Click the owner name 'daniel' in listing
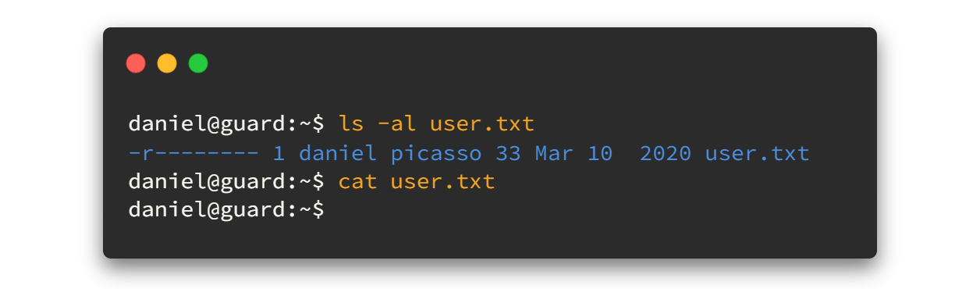Image resolution: width=980 pixels, height=289 pixels. 338,153
